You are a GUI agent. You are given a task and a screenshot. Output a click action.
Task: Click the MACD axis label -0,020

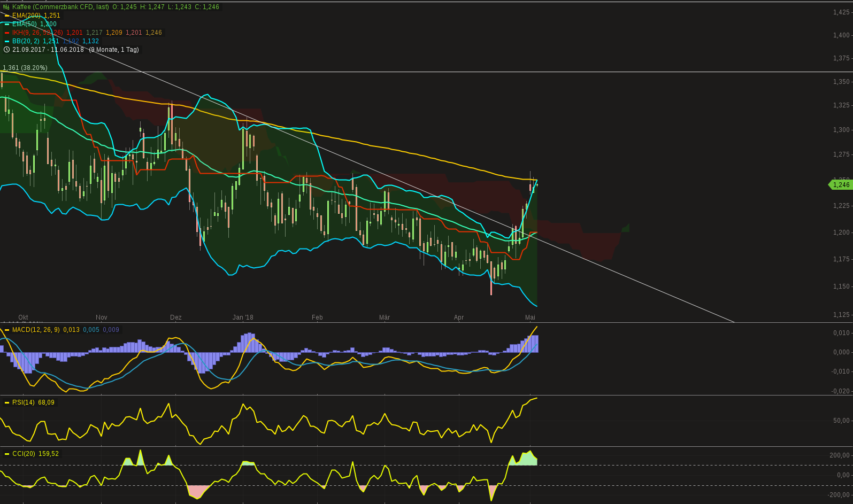(x=840, y=391)
